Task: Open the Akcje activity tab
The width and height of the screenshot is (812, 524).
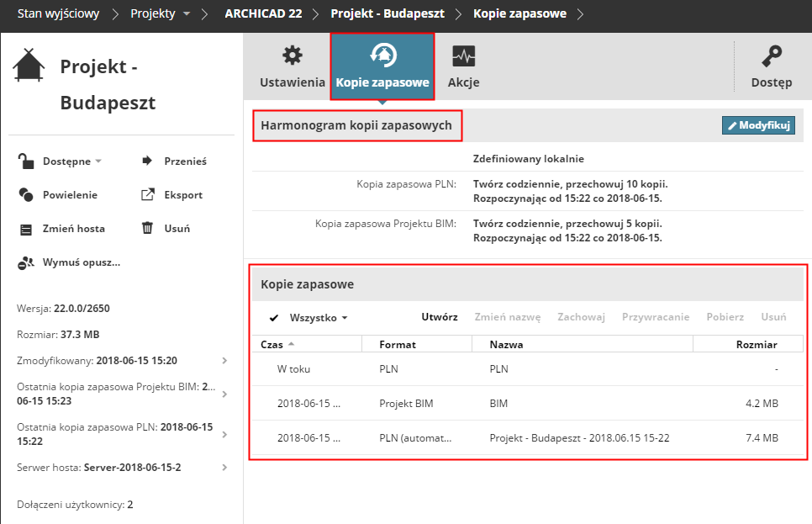Action: 463,66
